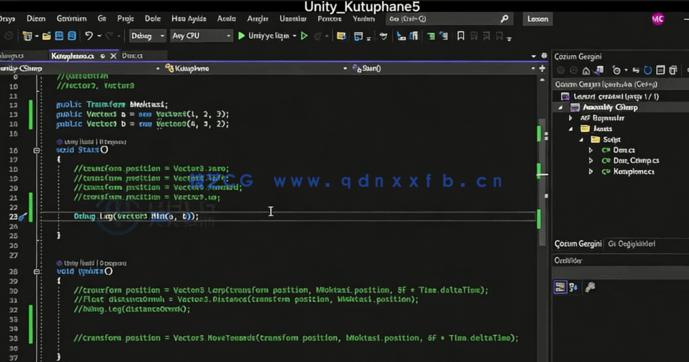Viewport: 689px width, 362px height.
Task: Select the Çözüm Gezgini bottom tab
Action: [578, 244]
